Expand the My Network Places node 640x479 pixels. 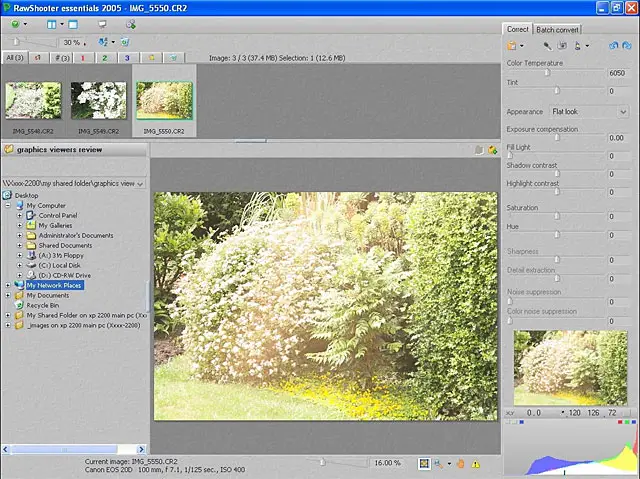[x=8, y=285]
